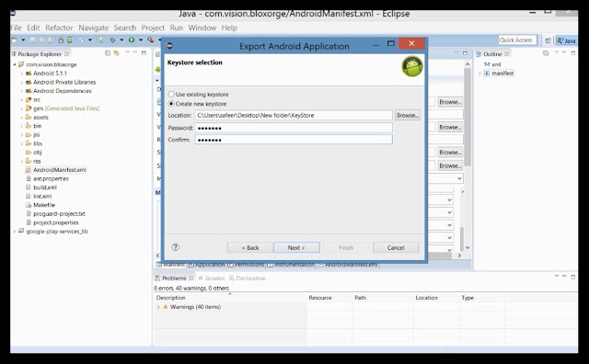Click the Password input field
589x364 pixels.
click(x=294, y=128)
